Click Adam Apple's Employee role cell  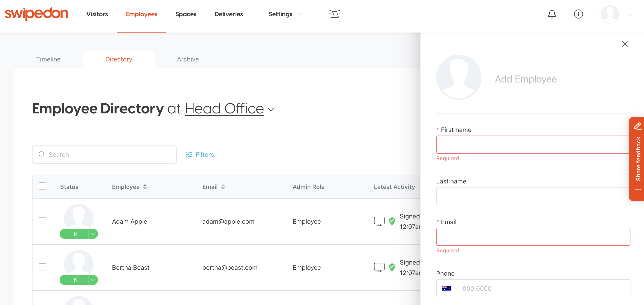[306, 221]
